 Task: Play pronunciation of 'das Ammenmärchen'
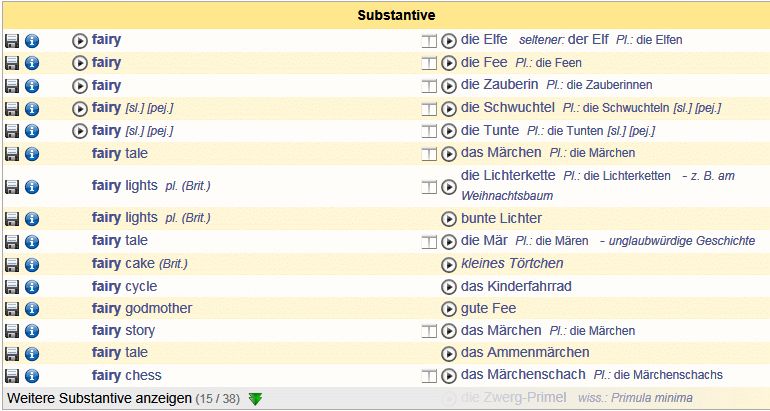coord(449,353)
